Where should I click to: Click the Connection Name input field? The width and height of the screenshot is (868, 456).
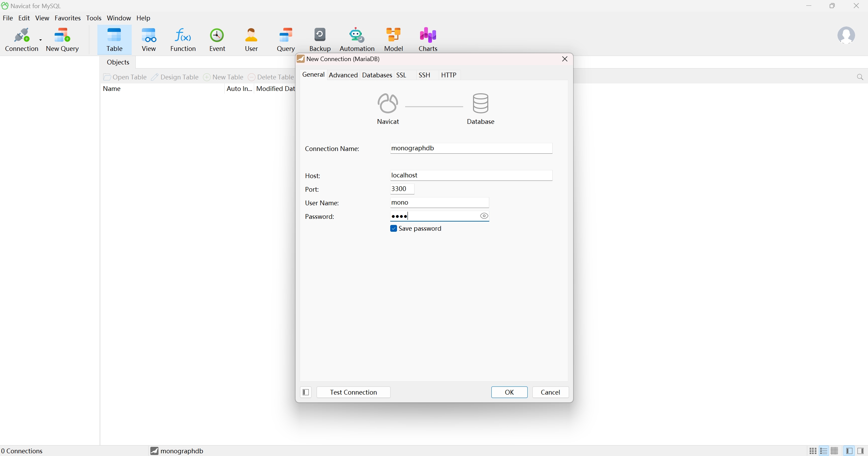[x=471, y=148]
